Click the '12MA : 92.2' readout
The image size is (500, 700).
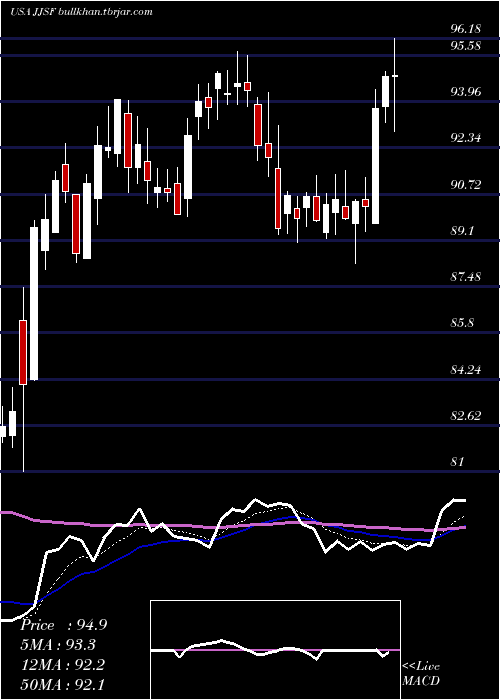[x=62, y=665]
